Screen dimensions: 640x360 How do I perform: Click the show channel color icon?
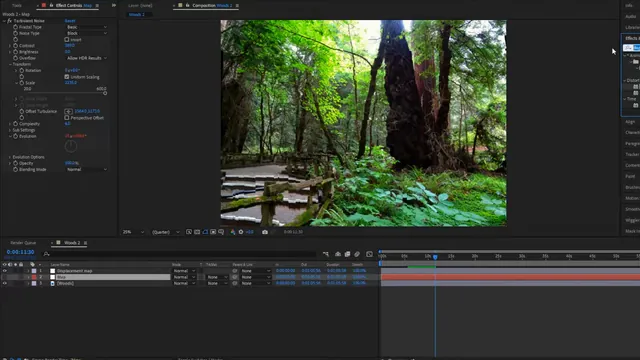click(x=232, y=232)
